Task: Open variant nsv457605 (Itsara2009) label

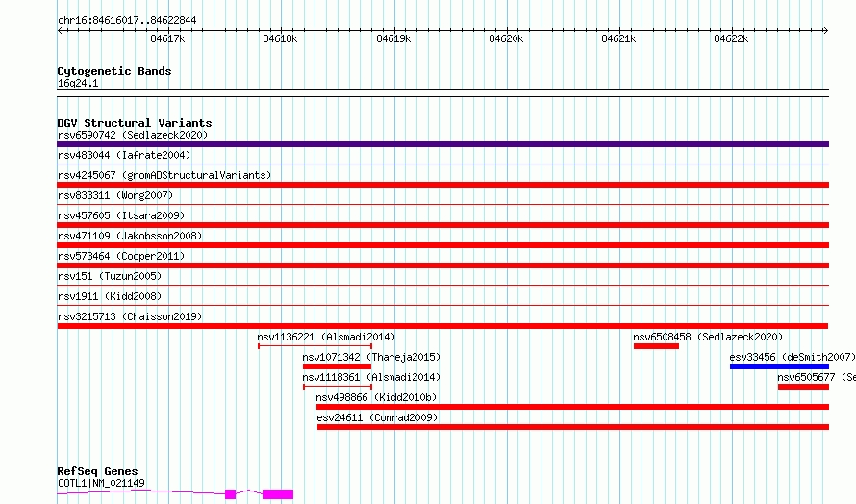Action: tap(121, 215)
